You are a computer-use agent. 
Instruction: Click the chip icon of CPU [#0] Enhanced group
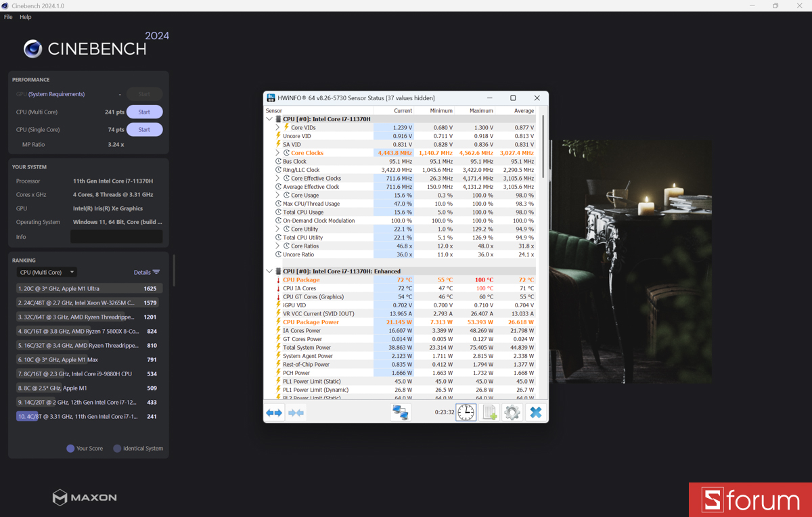277,271
